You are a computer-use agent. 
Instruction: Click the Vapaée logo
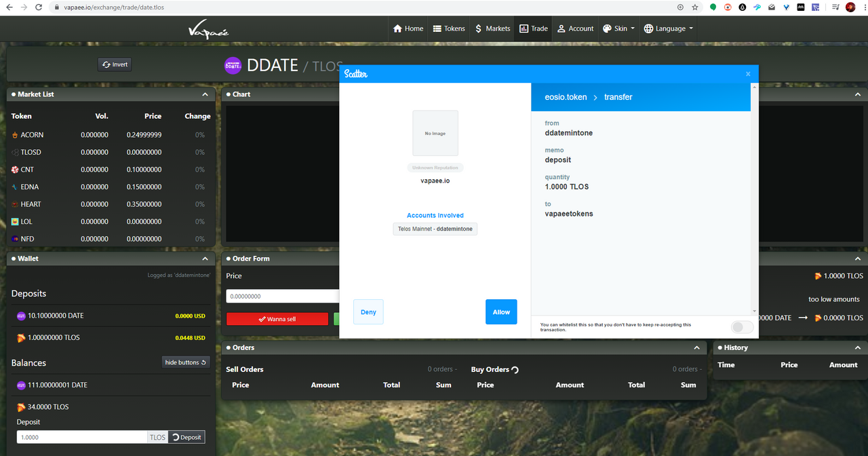coord(208,30)
